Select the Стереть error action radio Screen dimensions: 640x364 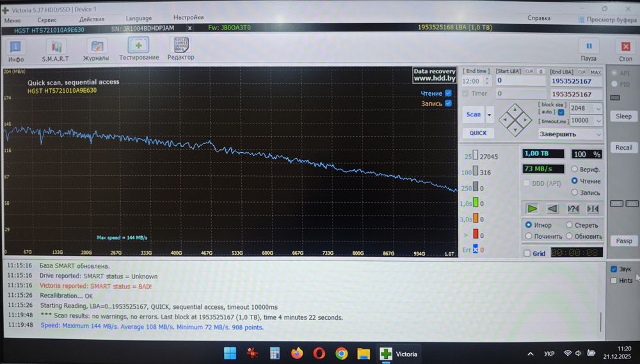(569, 225)
